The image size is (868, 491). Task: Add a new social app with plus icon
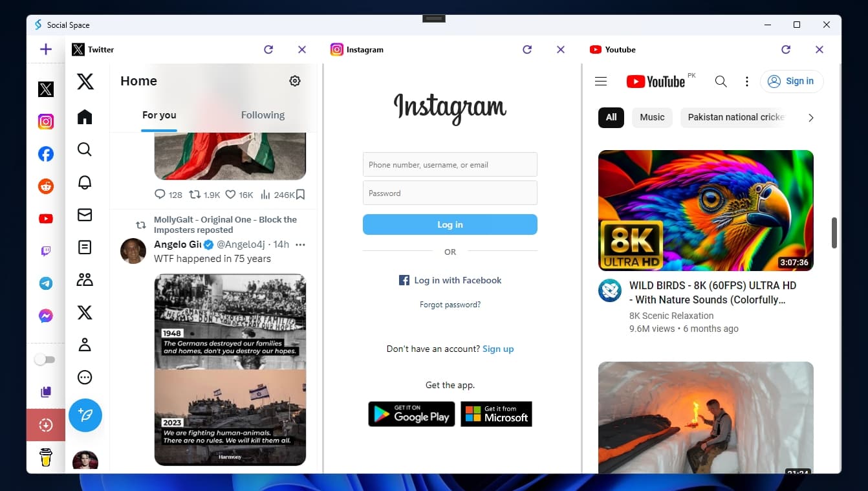45,49
